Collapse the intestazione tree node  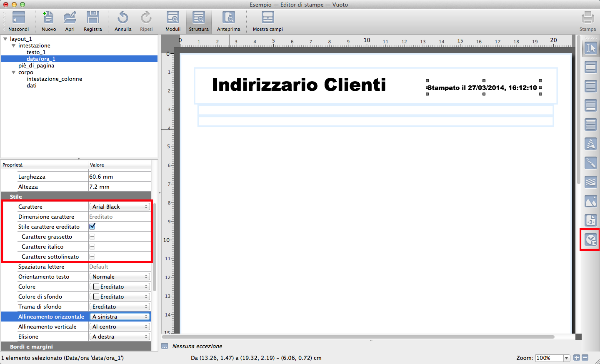13,46
